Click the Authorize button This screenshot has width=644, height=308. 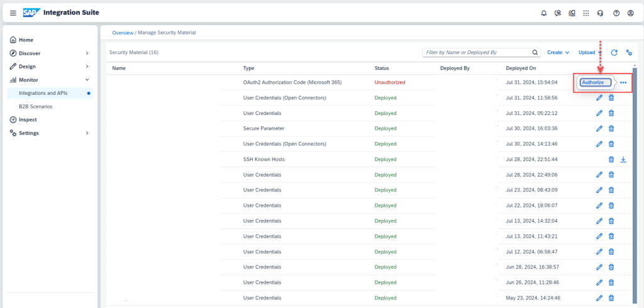tap(595, 82)
